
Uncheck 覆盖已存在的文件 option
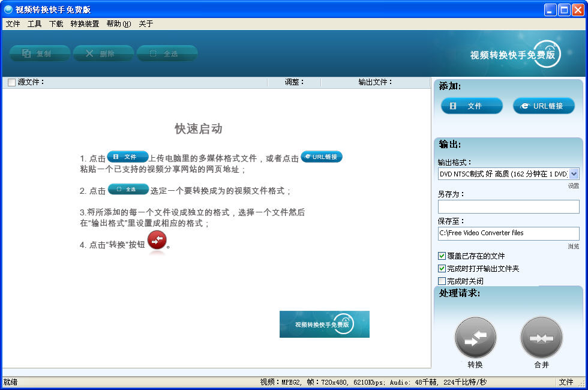coord(442,256)
